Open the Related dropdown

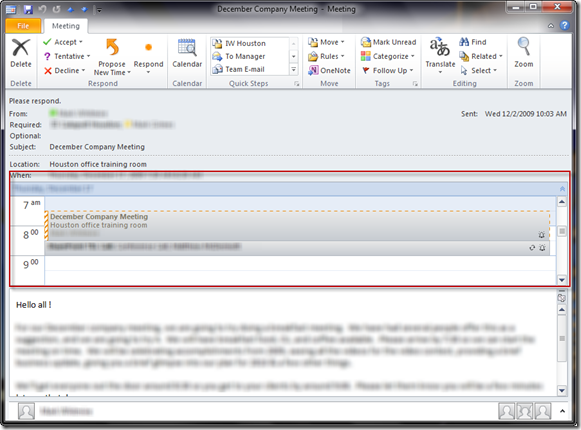pyautogui.click(x=481, y=56)
